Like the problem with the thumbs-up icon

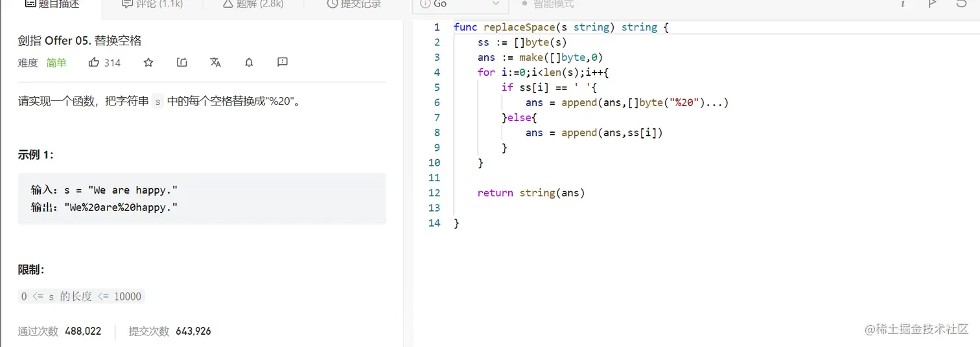pos(94,62)
